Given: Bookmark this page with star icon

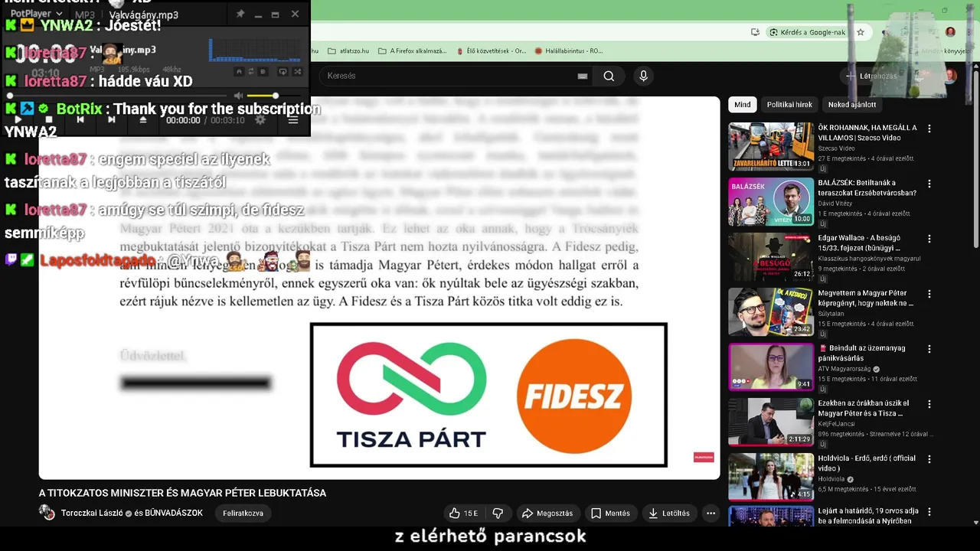Looking at the screenshot, I should [x=861, y=32].
